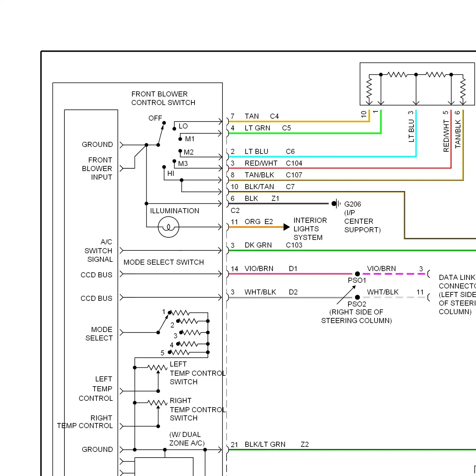Click the upper CCD BUS label
The image size is (476, 476).
[x=96, y=275]
